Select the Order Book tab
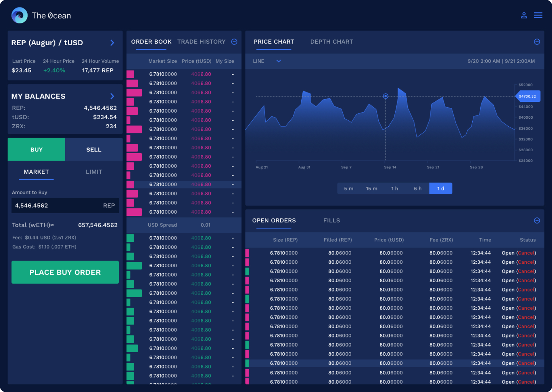Image resolution: width=552 pixels, height=392 pixels. pos(151,42)
